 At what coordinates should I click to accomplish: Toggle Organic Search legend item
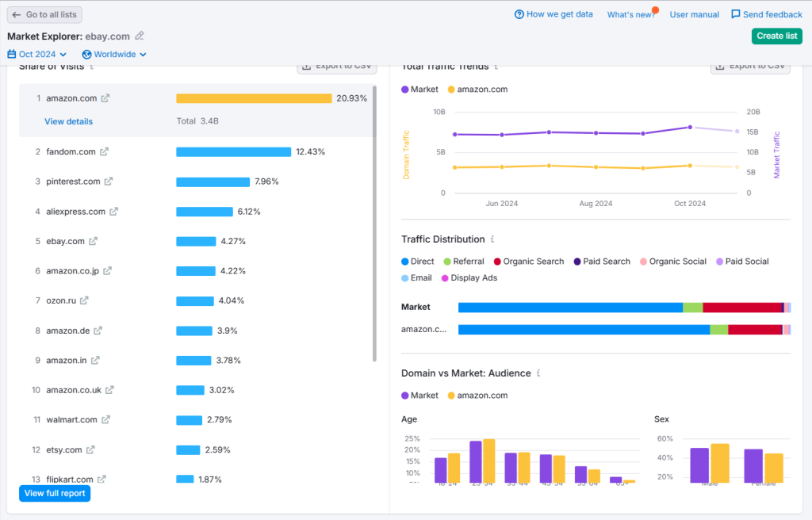point(529,262)
